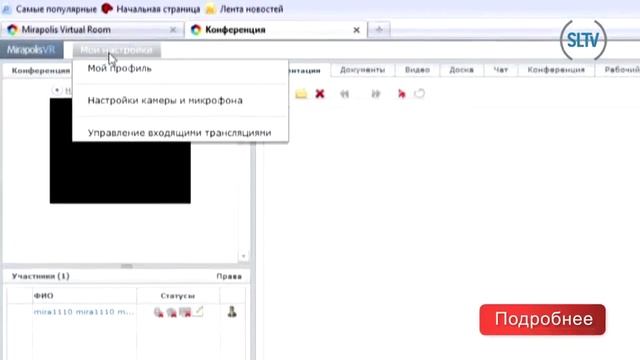Switch to the 'Видео' tab
Image resolution: width=640 pixels, height=360 pixels.
pos(417,70)
